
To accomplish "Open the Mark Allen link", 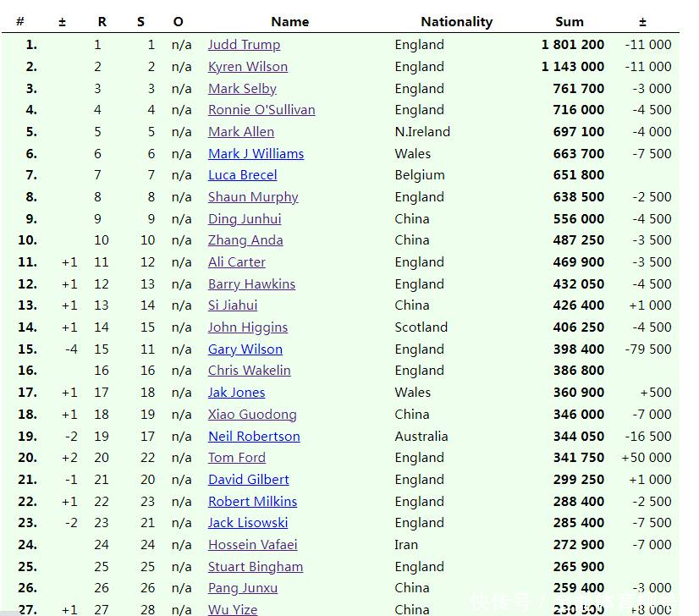I will point(241,132).
